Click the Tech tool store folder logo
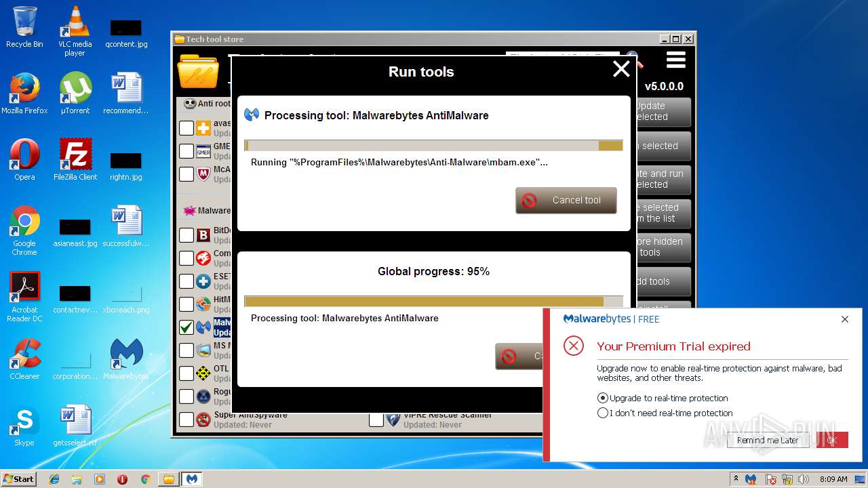 (x=197, y=71)
